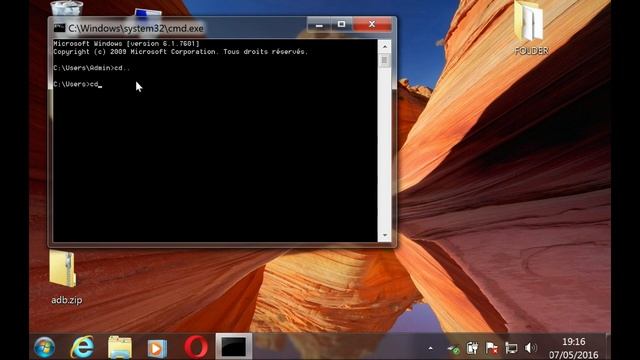Image resolution: width=640 pixels, height=360 pixels.
Task: Close the cmd.exe window
Action: 372,24
